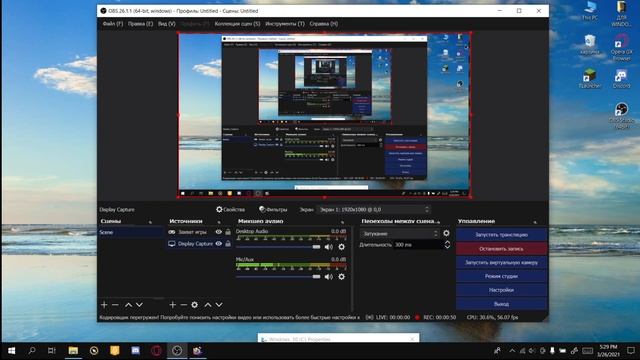Select Захват игры source row
640x360 pixels.
tap(200, 232)
